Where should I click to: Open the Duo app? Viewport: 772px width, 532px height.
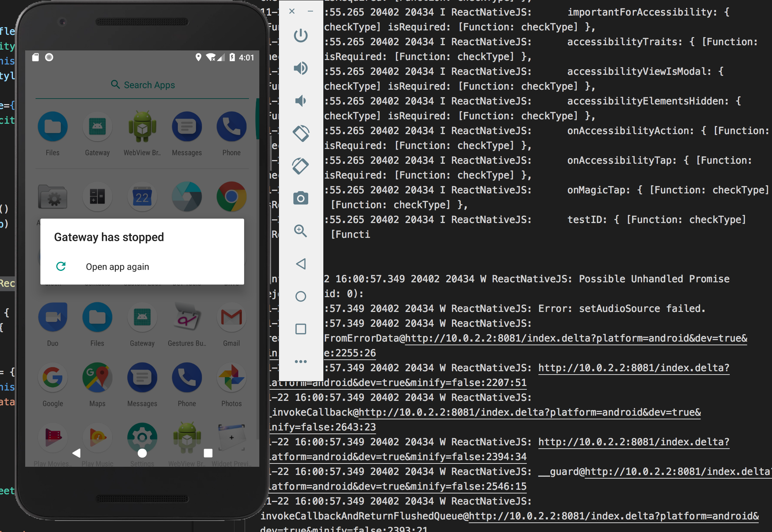[x=53, y=325]
